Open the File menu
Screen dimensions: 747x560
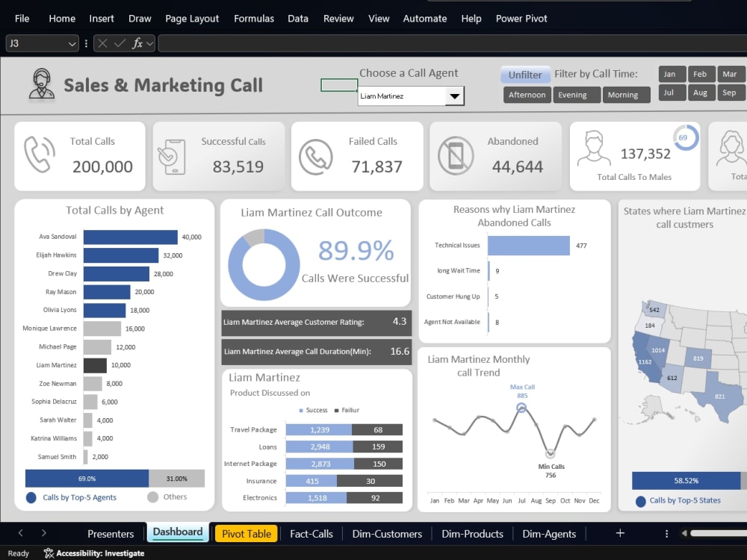click(22, 19)
